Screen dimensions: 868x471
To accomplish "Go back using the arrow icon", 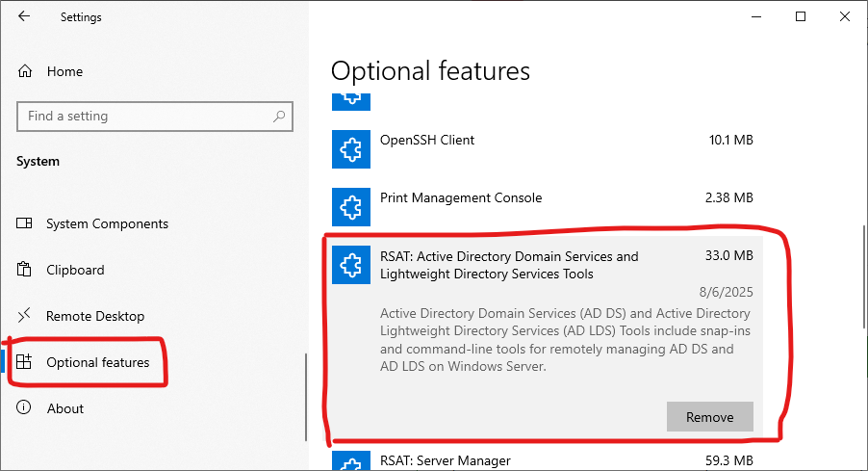I will click(x=24, y=16).
